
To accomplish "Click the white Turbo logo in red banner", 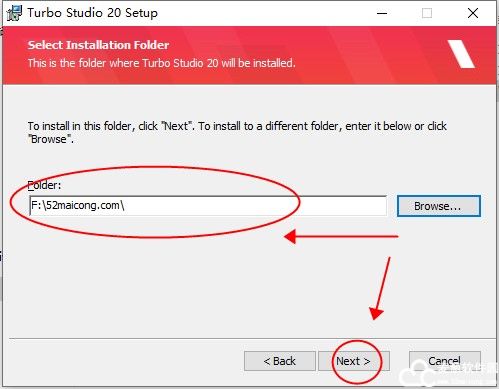I will (461, 54).
